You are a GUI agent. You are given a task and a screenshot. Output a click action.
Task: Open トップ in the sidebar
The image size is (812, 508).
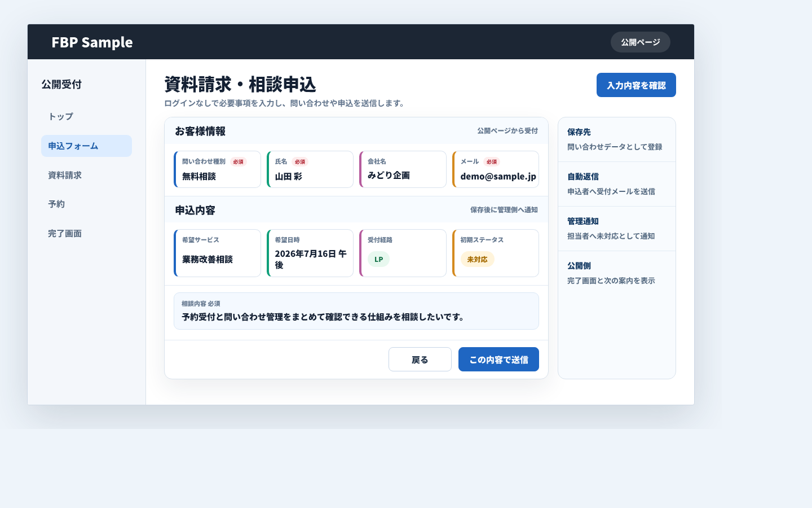click(86, 117)
